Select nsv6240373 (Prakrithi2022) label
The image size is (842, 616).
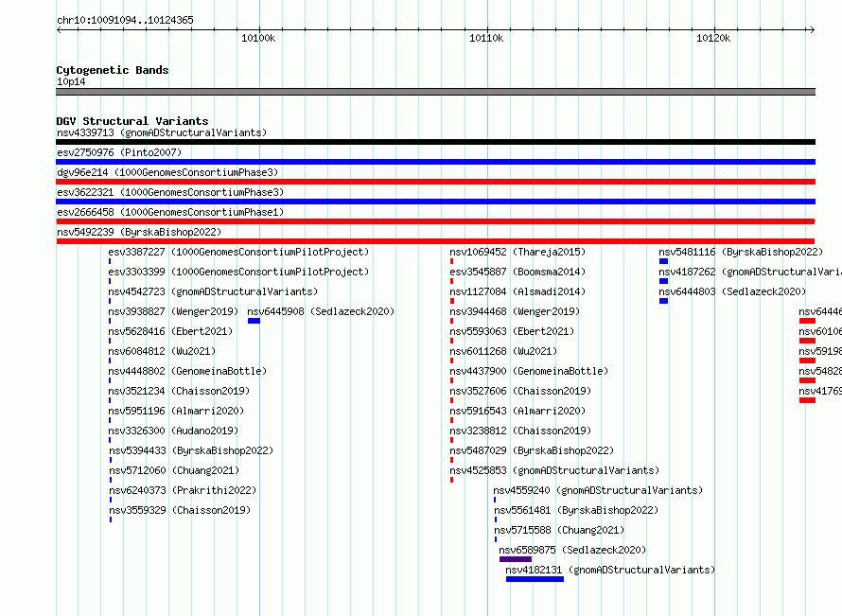(x=183, y=490)
